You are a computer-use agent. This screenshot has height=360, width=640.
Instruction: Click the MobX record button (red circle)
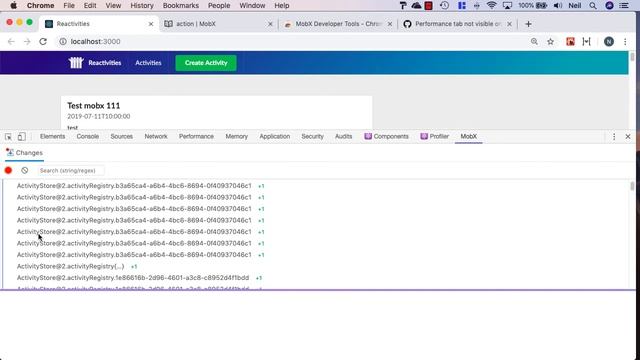pyautogui.click(x=8, y=170)
